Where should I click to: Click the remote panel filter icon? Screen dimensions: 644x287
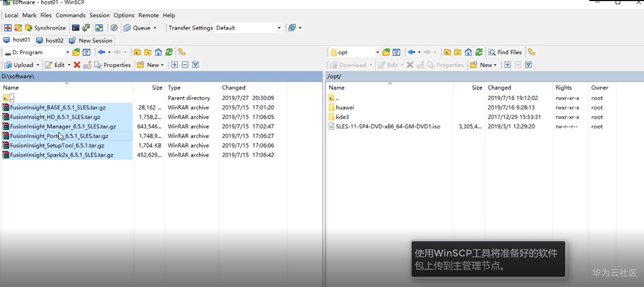pyautogui.click(x=396, y=52)
